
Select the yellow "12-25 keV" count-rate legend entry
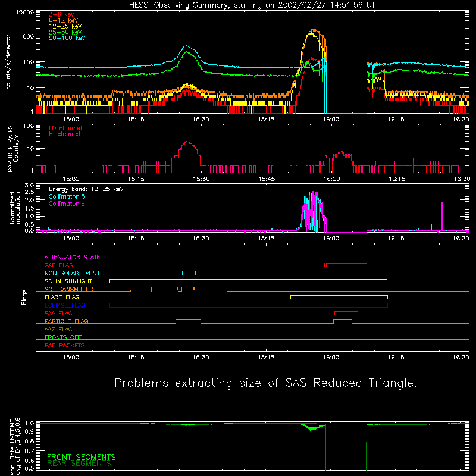click(x=65, y=26)
